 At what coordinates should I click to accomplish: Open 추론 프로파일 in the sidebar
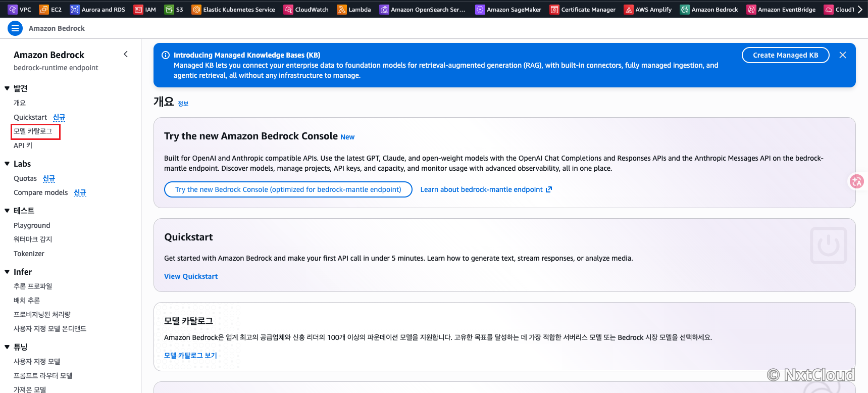pyautogui.click(x=33, y=286)
